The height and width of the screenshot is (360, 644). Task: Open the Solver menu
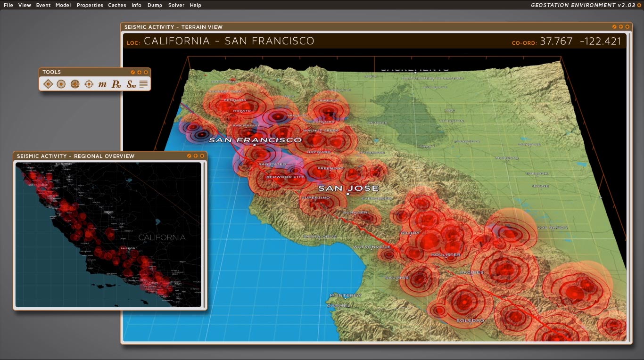[176, 5]
